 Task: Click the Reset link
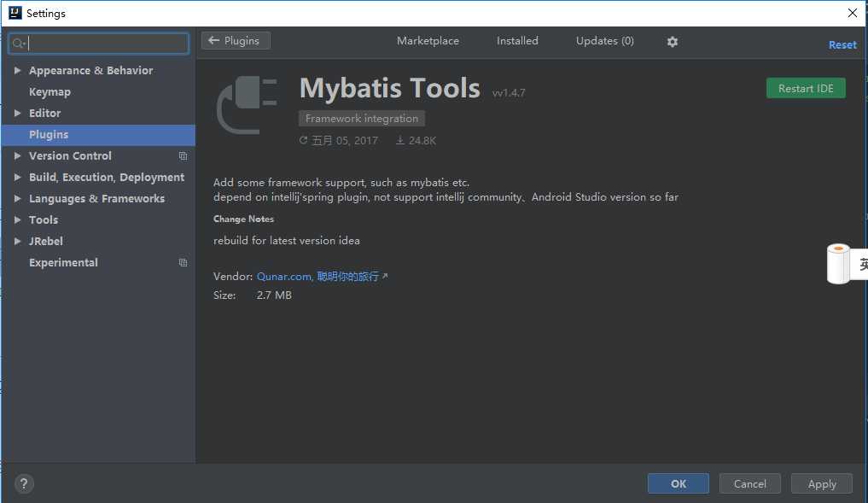pos(842,45)
